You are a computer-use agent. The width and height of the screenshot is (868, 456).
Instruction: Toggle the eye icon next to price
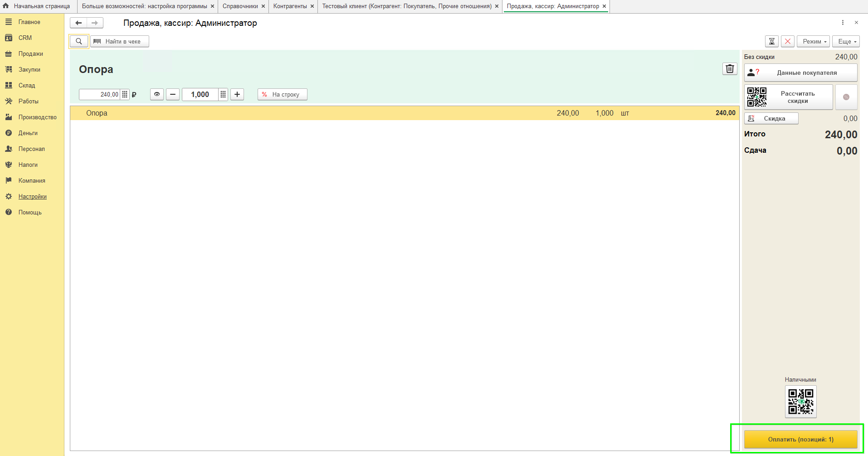click(157, 94)
